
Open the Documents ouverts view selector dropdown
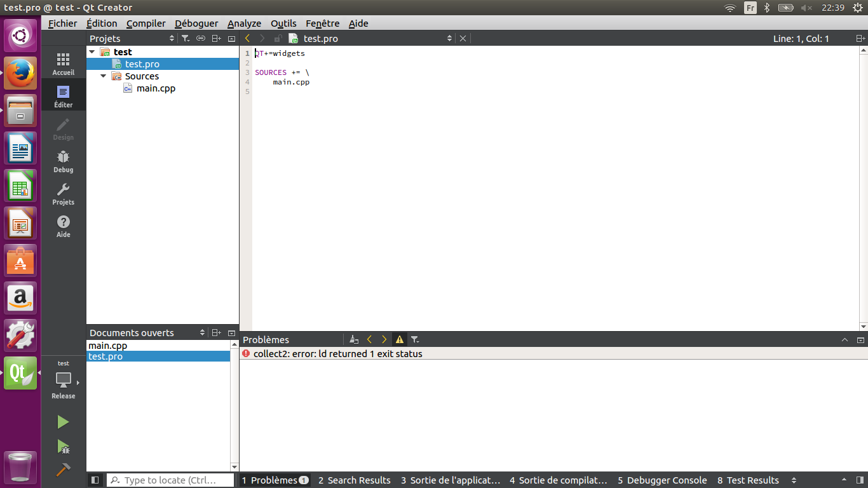click(203, 333)
